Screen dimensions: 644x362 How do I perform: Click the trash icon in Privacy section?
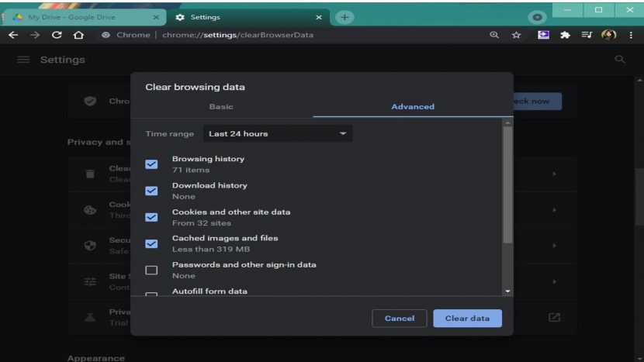90,174
